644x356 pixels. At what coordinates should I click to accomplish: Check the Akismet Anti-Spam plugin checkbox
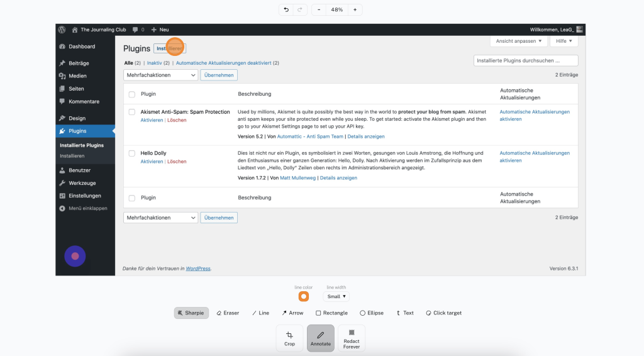pyautogui.click(x=132, y=112)
